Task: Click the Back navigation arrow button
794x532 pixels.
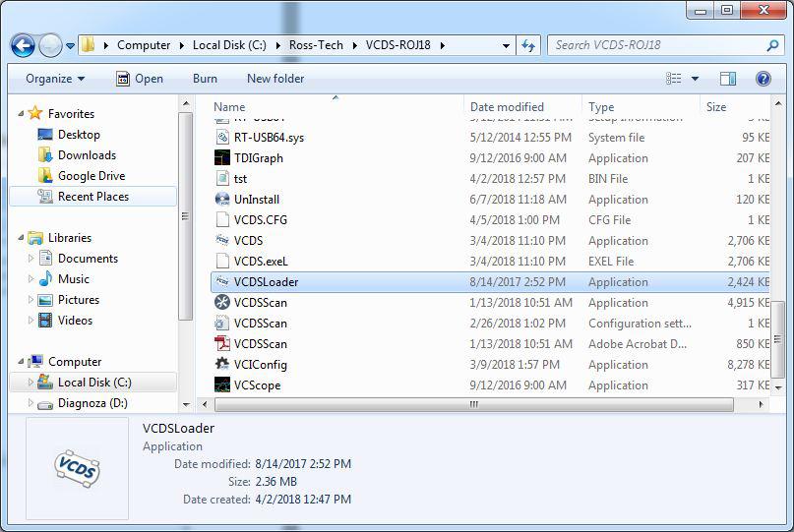Action: [23, 46]
